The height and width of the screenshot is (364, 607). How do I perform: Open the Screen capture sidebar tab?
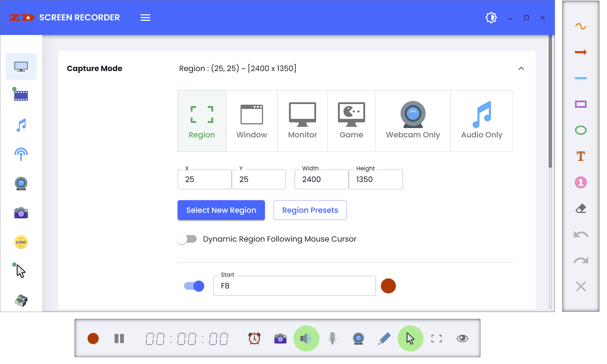point(21,67)
